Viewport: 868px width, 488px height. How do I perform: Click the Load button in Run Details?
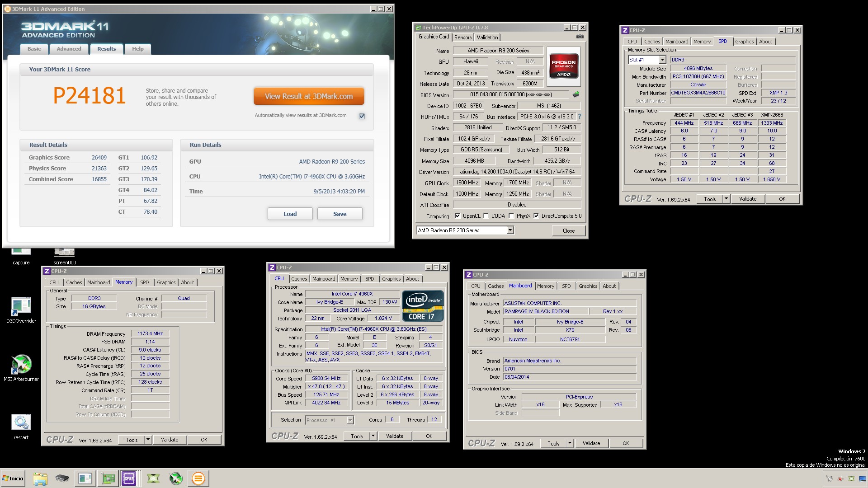pos(290,214)
